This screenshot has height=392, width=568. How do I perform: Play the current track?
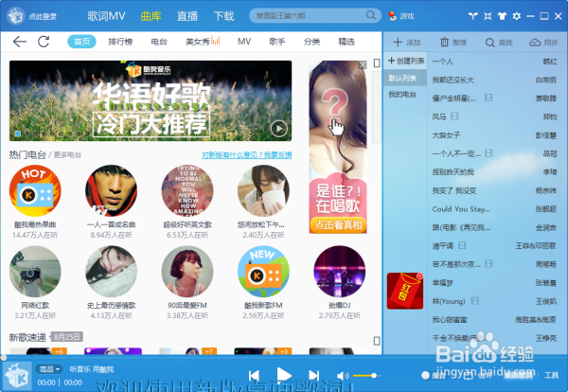coord(284,375)
